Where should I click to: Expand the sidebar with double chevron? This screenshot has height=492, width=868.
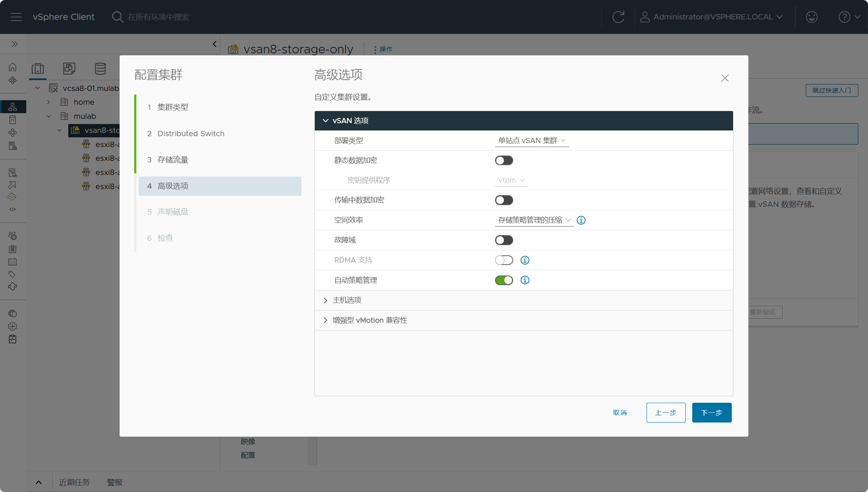click(x=15, y=44)
